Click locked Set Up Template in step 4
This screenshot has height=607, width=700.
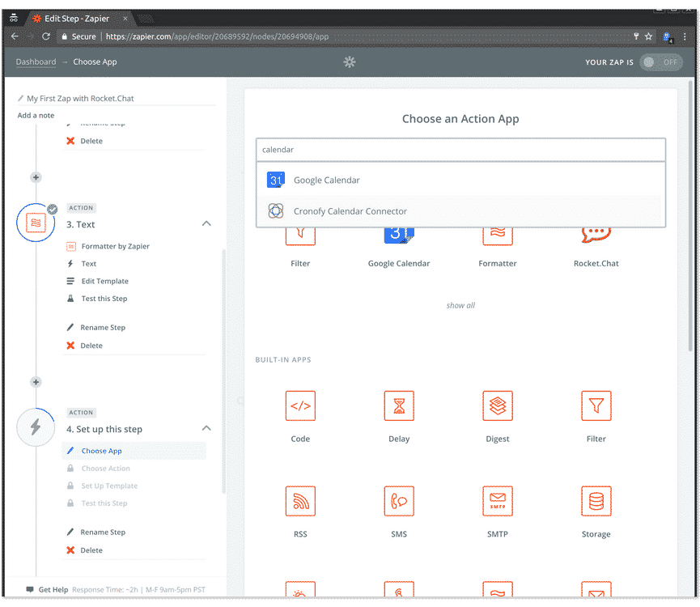coord(109,486)
